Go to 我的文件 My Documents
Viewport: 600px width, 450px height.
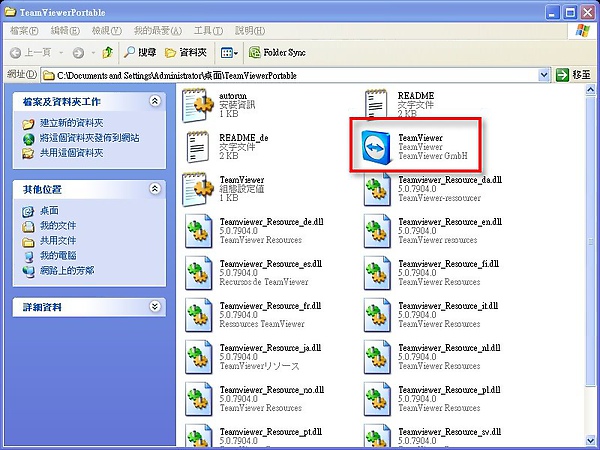tap(58, 226)
